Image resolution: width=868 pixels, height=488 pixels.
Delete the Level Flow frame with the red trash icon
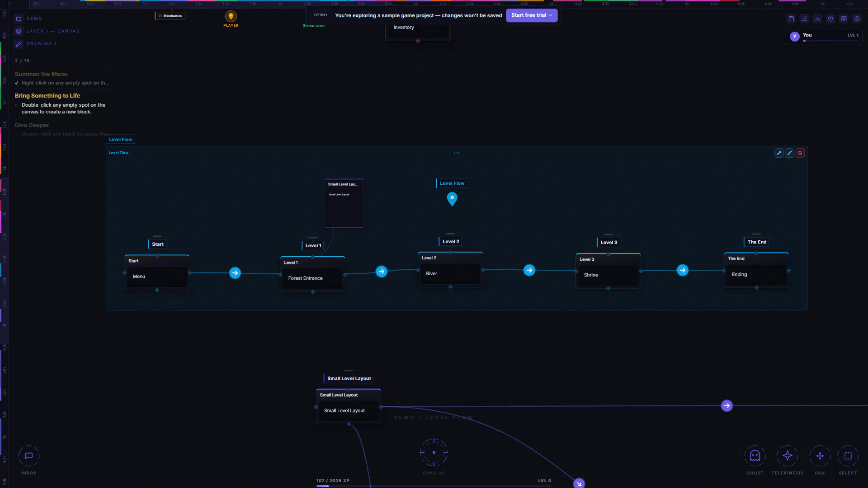[800, 153]
